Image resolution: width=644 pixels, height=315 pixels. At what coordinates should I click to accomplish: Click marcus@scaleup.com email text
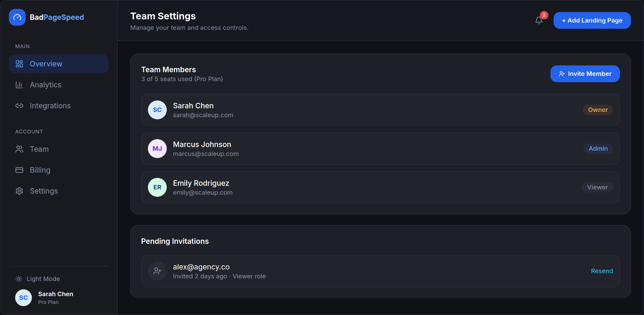point(206,154)
